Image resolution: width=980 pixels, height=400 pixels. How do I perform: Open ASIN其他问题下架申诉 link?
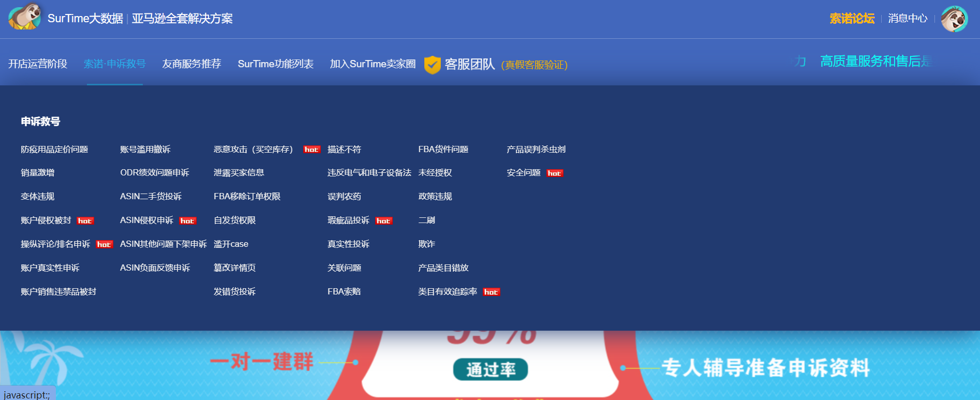coord(164,244)
